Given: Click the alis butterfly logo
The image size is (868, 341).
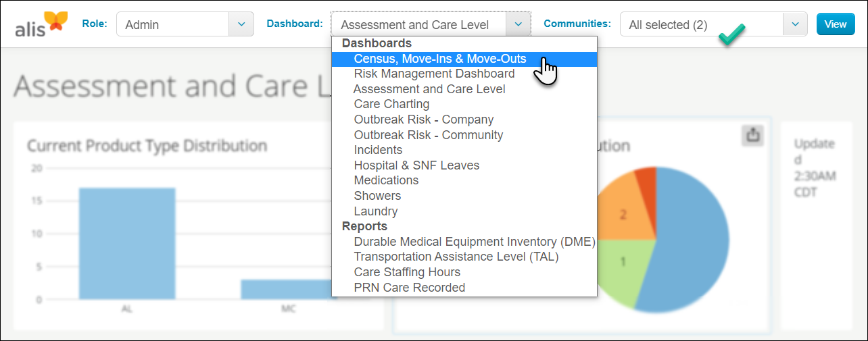Looking at the screenshot, I should 42,25.
